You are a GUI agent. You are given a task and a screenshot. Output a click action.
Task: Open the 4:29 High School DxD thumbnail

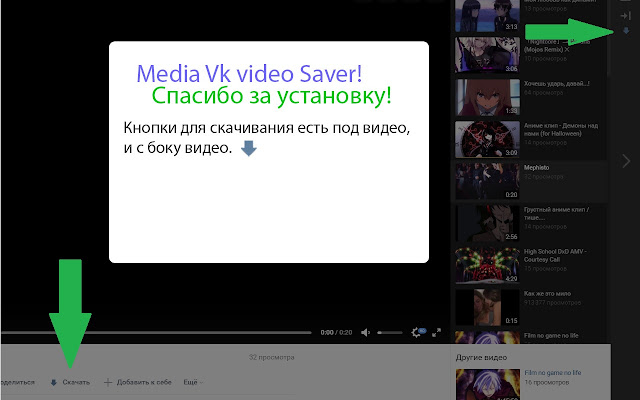pyautogui.click(x=487, y=265)
